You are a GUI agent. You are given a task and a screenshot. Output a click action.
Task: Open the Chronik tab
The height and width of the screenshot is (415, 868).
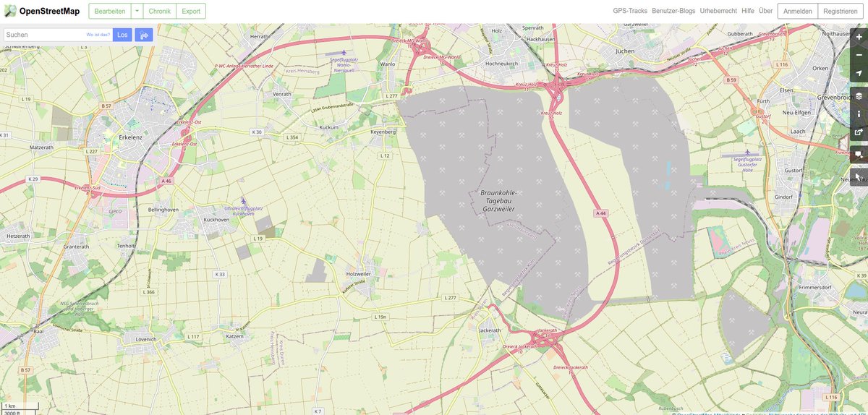pyautogui.click(x=159, y=11)
